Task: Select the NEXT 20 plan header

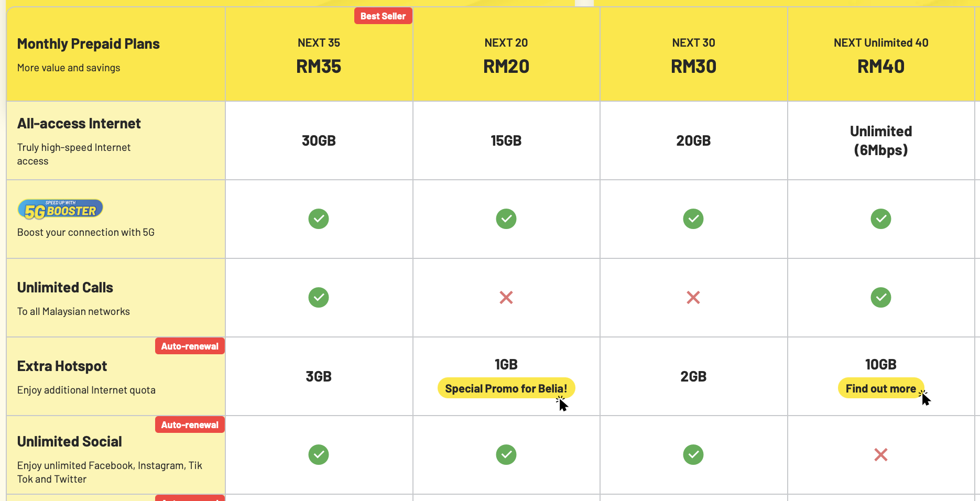Action: click(506, 56)
